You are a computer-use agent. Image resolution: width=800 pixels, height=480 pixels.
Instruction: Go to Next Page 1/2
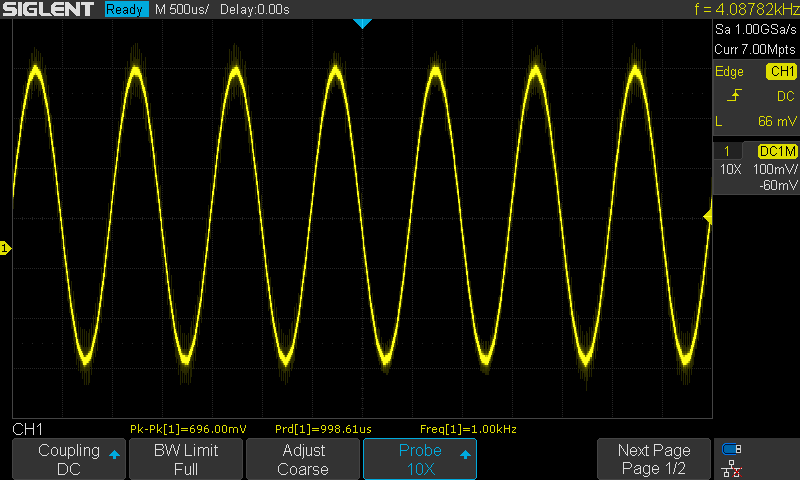pos(654,459)
